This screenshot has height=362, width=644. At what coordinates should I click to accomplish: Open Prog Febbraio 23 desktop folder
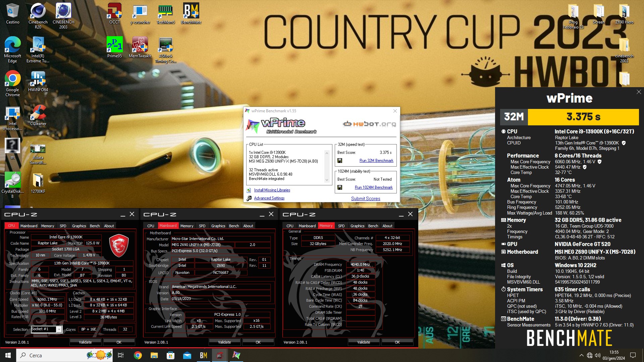[x=573, y=16]
